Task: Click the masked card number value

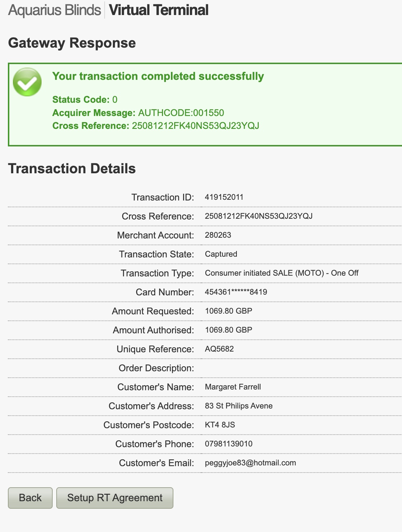Action: pos(236,292)
